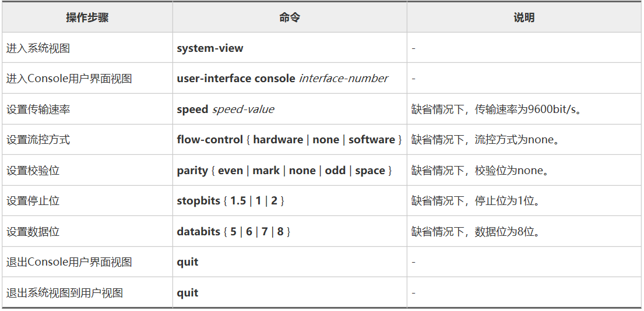Image resolution: width=644 pixels, height=311 pixels.
Task: Click the 操作步骤 column header
Action: [x=87, y=17]
